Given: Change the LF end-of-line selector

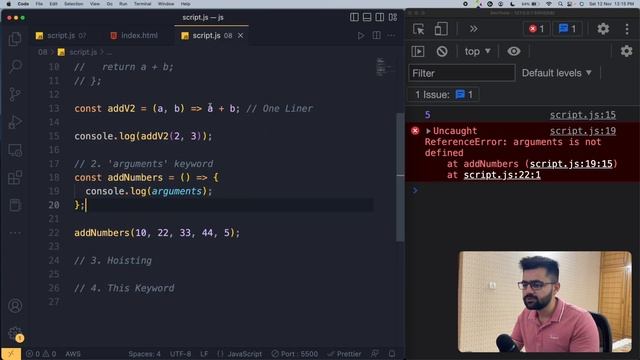Looking at the screenshot, I should click(x=204, y=354).
